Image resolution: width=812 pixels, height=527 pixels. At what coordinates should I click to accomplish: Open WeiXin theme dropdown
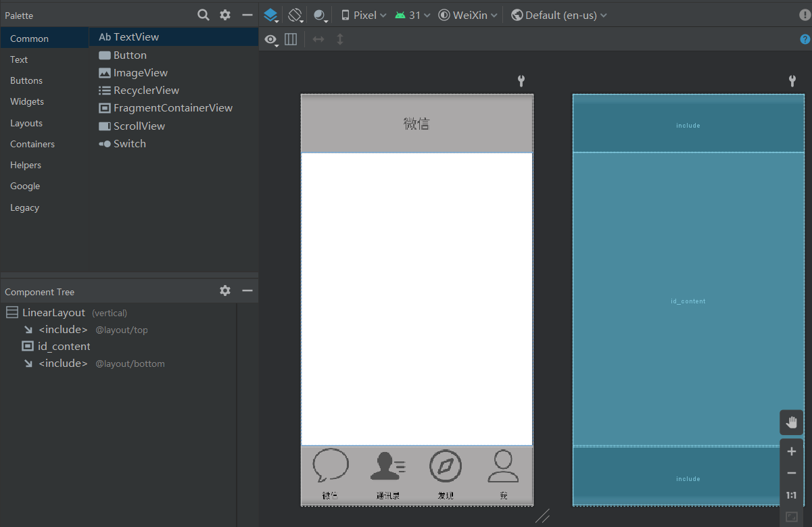[x=469, y=15]
